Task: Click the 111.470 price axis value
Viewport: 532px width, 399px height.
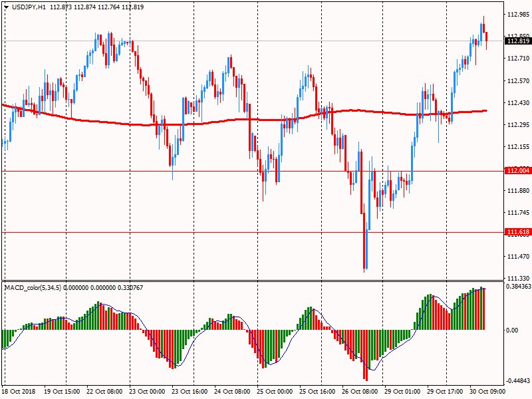Action: click(x=518, y=257)
